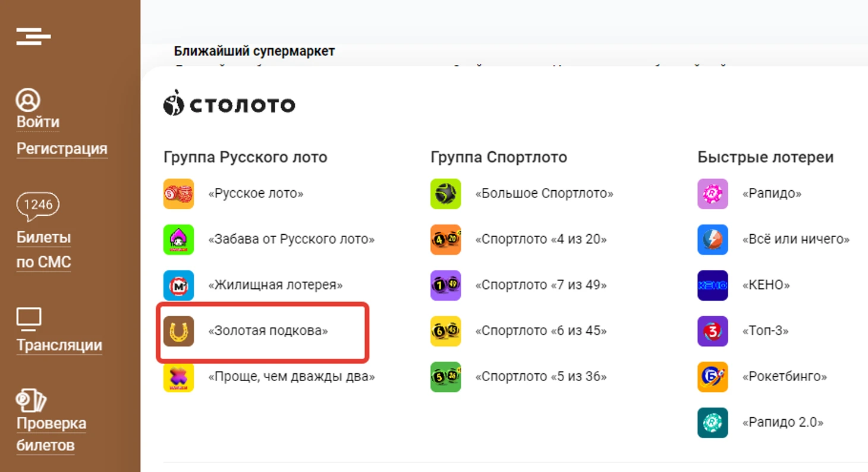Viewport: 868px width, 472px height.
Task: Open «Топ-3» lottery link
Action: pyautogui.click(x=766, y=331)
